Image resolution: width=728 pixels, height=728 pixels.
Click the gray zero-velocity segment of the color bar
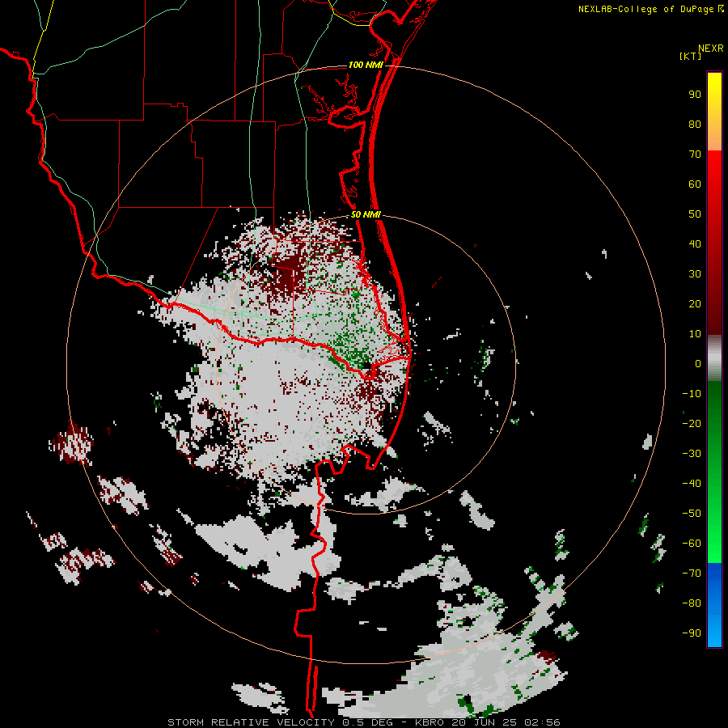coord(714,358)
